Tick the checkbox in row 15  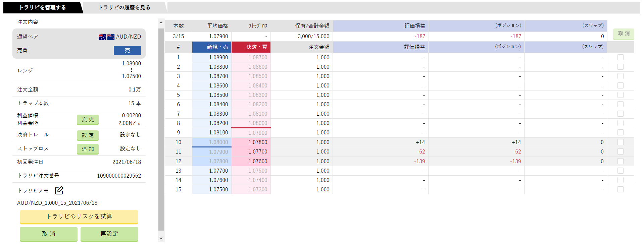[621, 189]
